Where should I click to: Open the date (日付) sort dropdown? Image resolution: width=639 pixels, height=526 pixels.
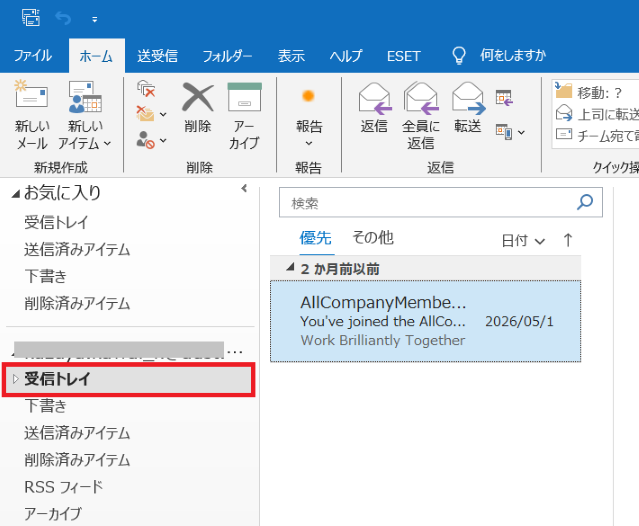point(523,240)
